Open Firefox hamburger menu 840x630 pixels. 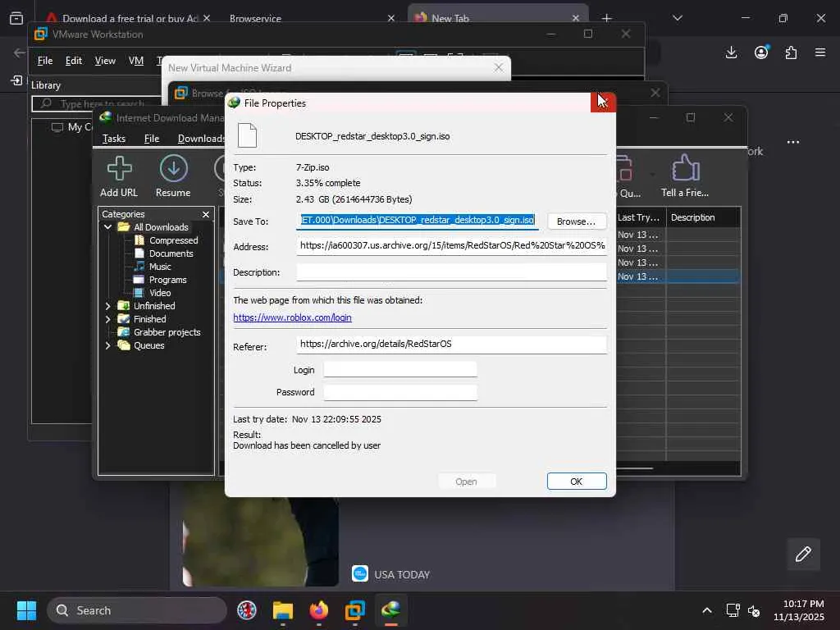point(820,52)
